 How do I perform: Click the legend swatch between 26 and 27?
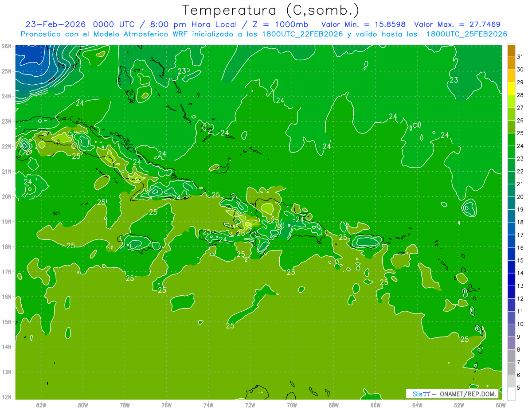pos(511,114)
